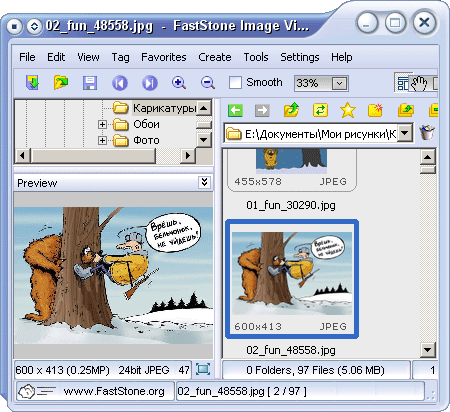Screen dimensions: 450x412
Task: Open the Edit menu
Action: (56, 57)
